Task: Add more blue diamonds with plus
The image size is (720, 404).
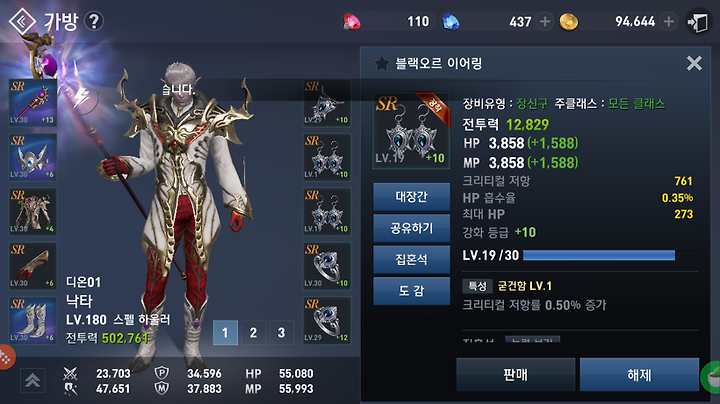Action: [545, 22]
